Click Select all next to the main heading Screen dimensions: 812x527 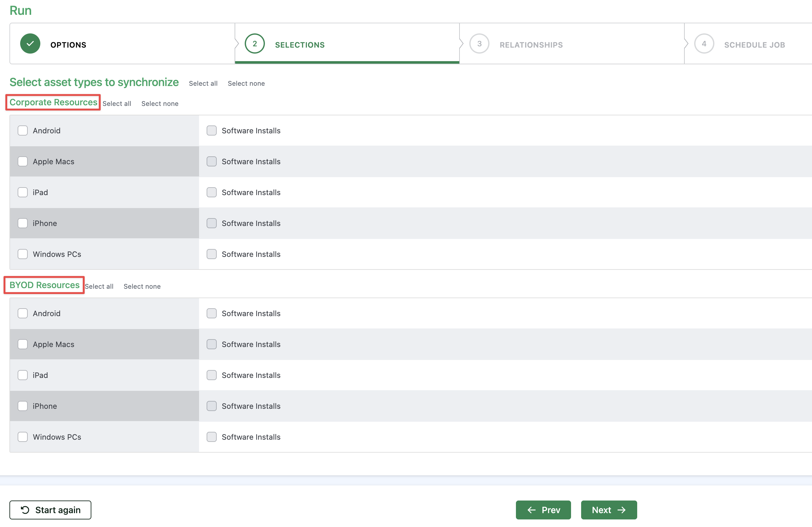click(203, 83)
